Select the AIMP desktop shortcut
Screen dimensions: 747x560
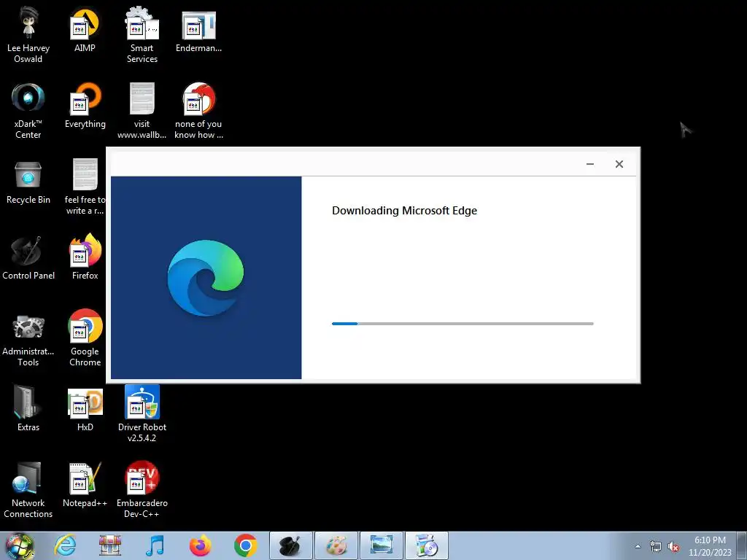coord(85,29)
